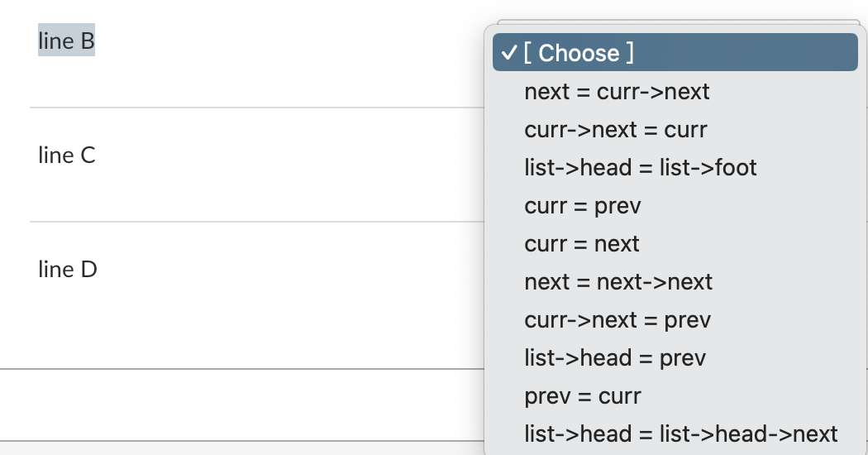
Task: Choose the 'curr = prev' option
Action: 675,206
